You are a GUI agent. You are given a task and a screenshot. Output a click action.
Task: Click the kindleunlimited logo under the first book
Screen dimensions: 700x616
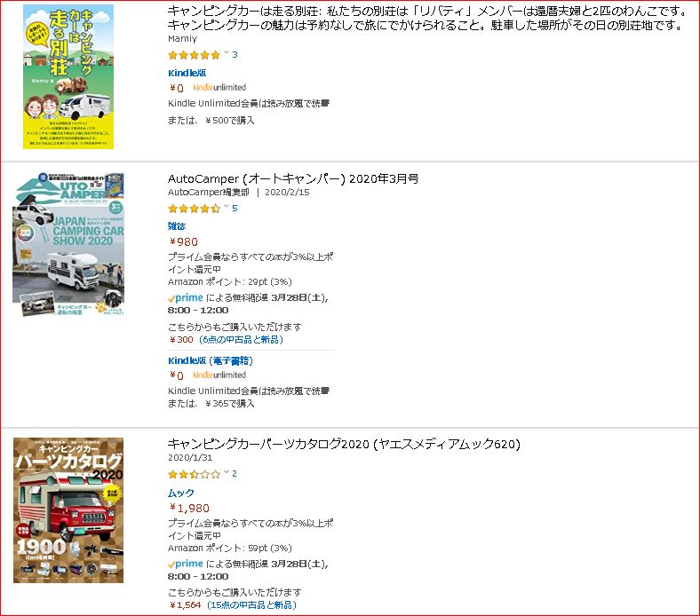coord(219,87)
